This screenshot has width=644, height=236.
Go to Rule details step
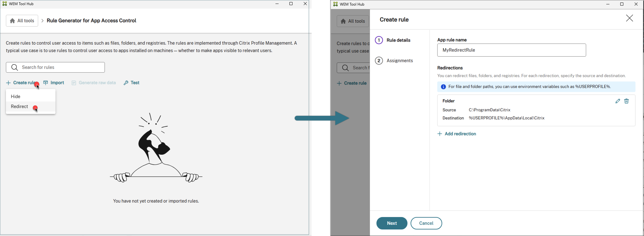398,40
